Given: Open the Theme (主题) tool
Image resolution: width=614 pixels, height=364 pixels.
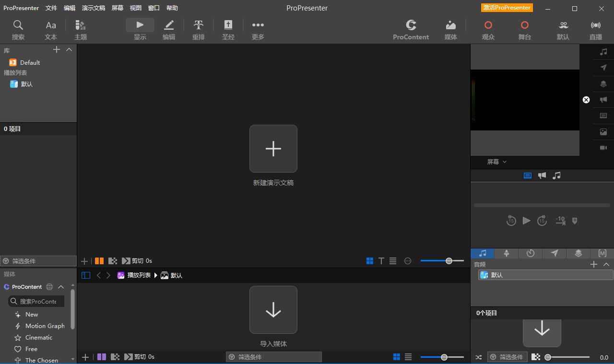Looking at the screenshot, I should [81, 30].
